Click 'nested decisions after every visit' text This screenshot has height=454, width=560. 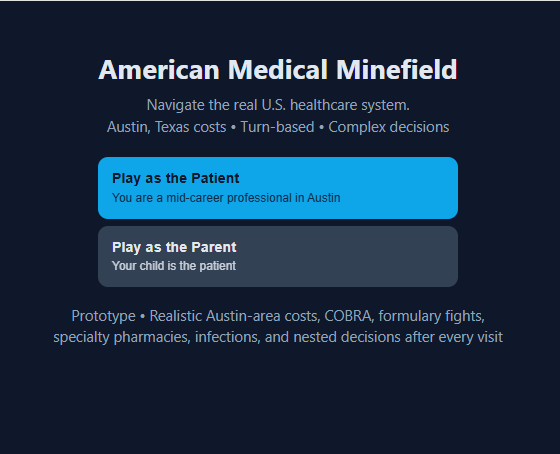click(x=398, y=337)
